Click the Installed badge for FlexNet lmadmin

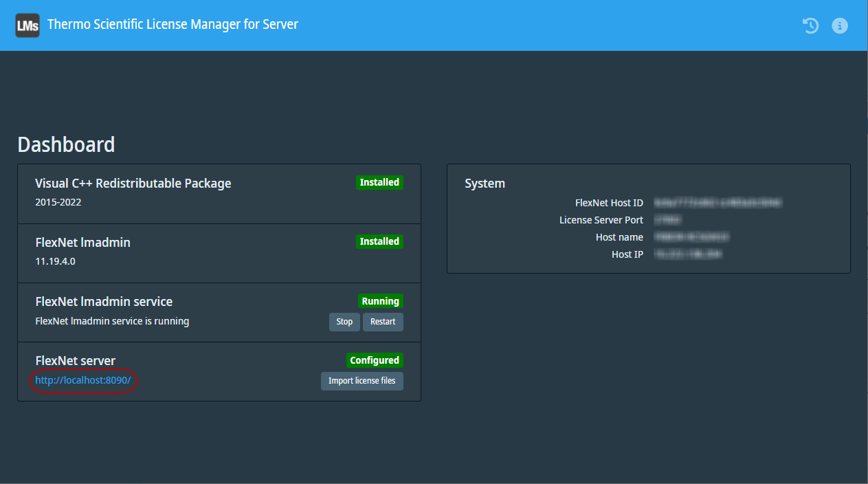coord(379,241)
